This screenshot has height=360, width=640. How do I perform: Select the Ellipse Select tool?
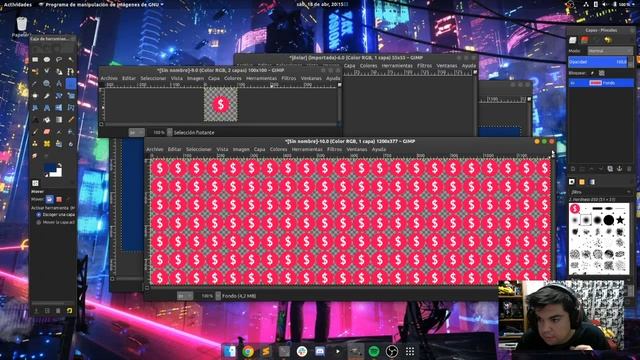[x=47, y=60]
